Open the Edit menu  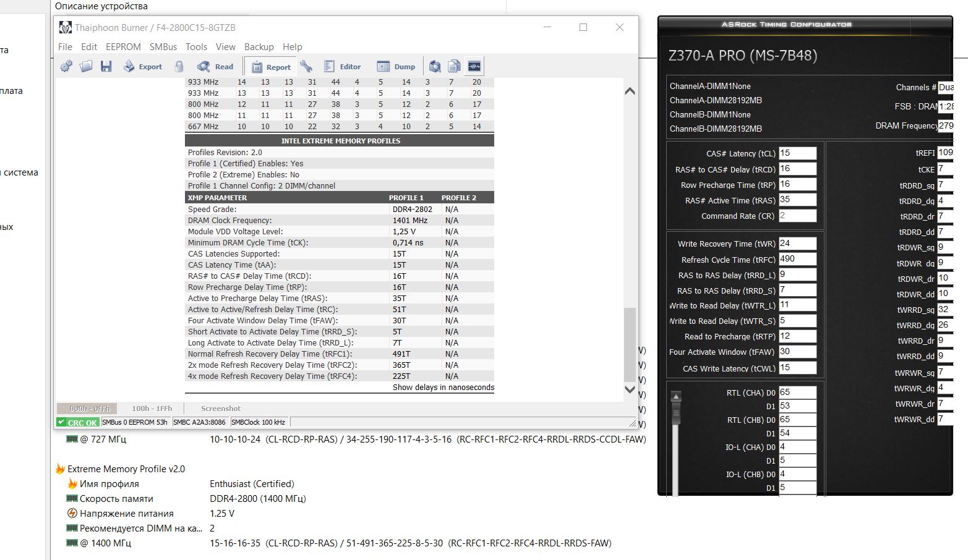[89, 47]
